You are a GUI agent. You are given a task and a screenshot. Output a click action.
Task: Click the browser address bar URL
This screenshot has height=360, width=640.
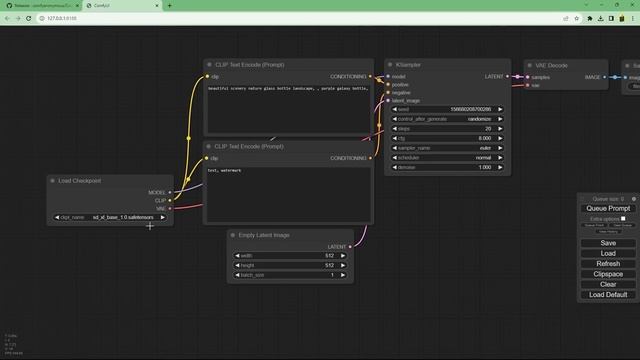(62, 18)
